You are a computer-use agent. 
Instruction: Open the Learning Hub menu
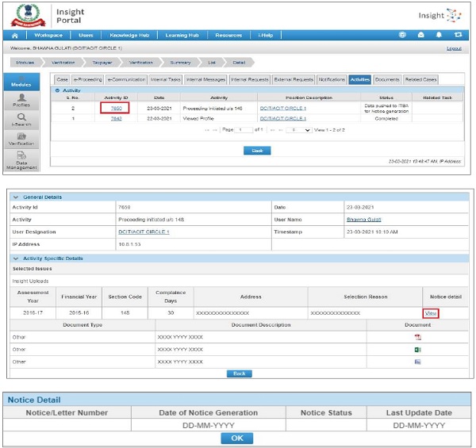coord(182,35)
